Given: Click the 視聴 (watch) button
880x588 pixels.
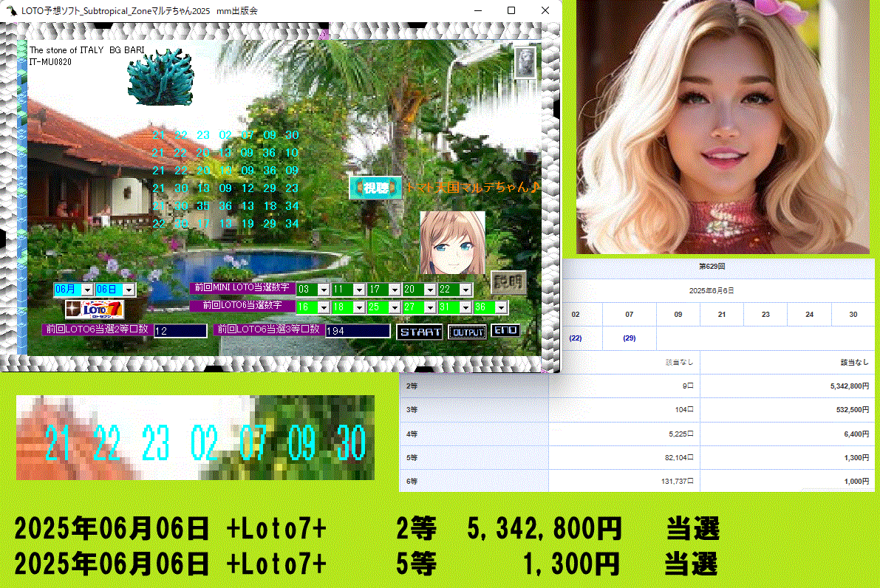Looking at the screenshot, I should [375, 188].
